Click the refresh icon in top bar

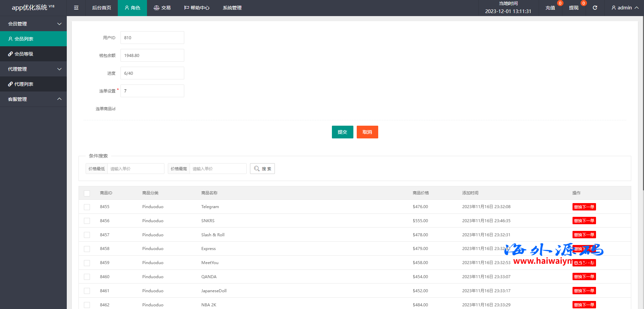click(595, 8)
